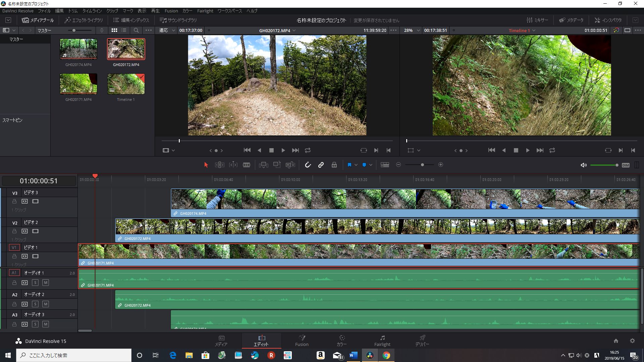Click the blue flag marker icon
The width and height of the screenshot is (644, 362).
[x=349, y=165]
